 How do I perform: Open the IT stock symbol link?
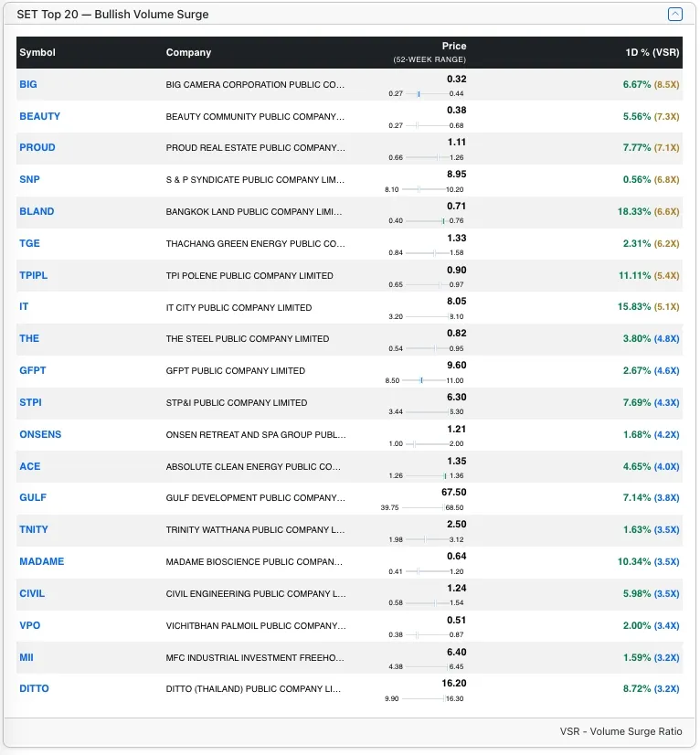(24, 306)
